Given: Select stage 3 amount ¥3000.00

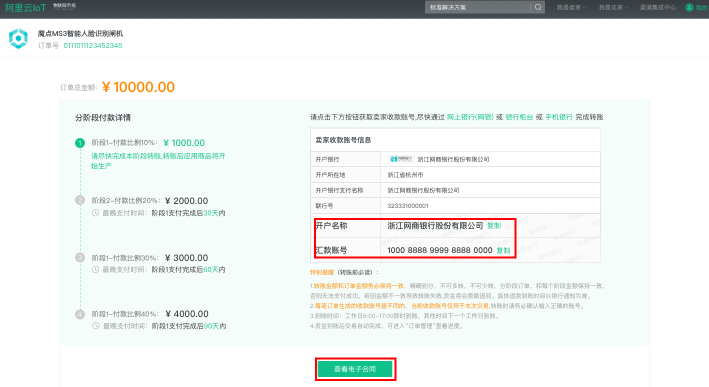Looking at the screenshot, I should (187, 258).
